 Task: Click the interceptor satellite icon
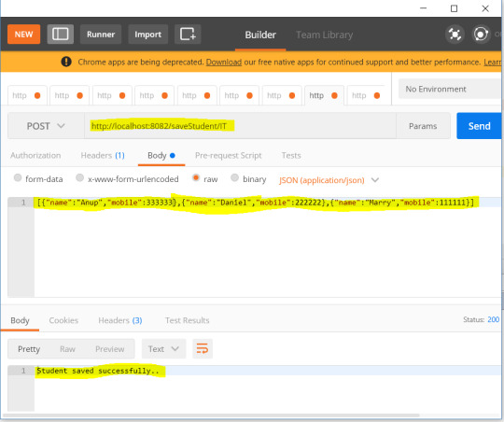click(x=455, y=35)
